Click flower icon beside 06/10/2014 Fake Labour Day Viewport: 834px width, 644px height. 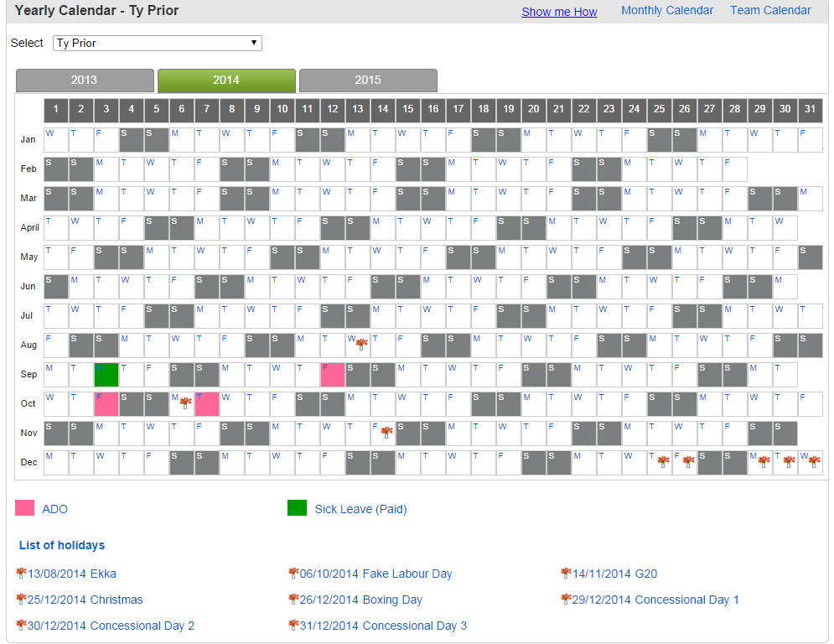click(x=293, y=574)
